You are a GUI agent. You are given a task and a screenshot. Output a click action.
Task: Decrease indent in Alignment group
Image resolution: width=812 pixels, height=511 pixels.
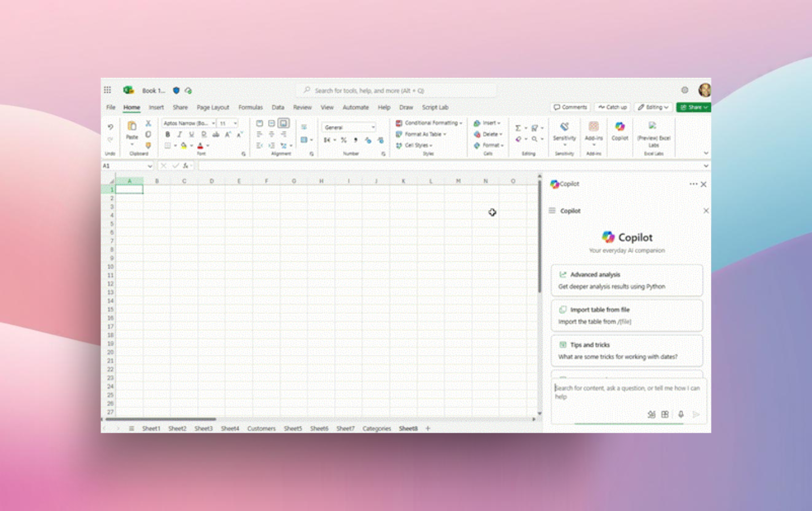[x=259, y=146]
